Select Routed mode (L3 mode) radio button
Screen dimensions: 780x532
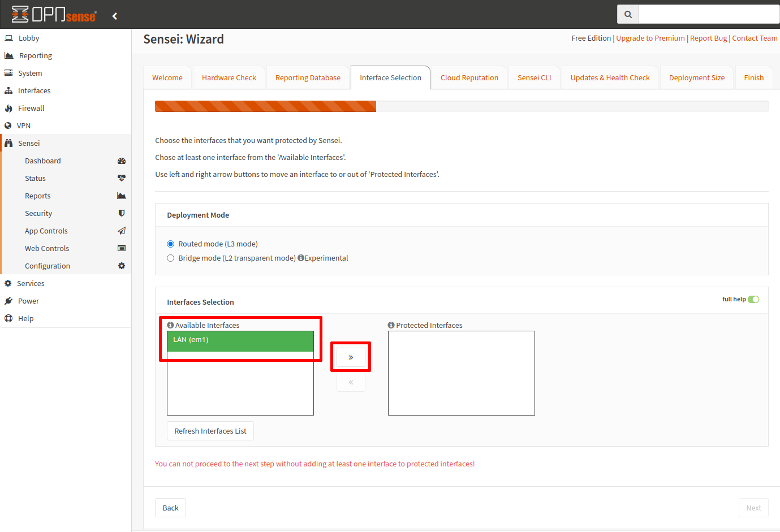(x=170, y=244)
